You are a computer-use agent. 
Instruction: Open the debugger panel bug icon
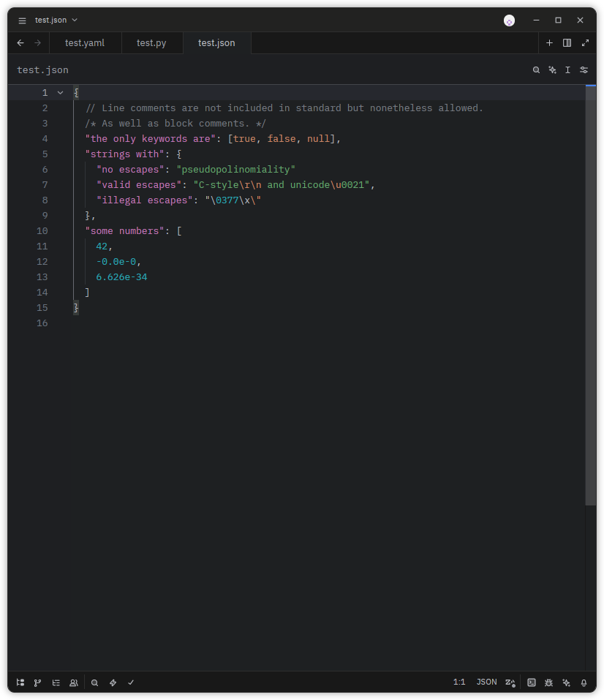pos(548,682)
